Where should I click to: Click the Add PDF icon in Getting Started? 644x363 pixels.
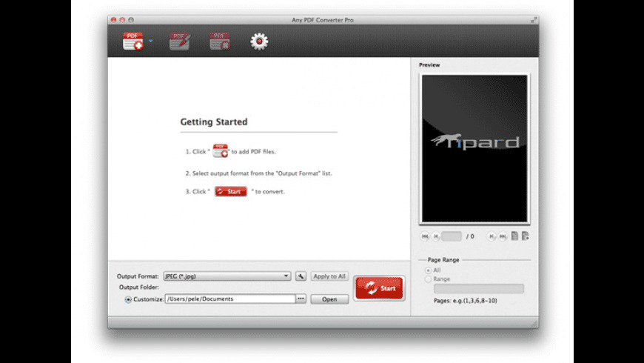pyautogui.click(x=221, y=151)
